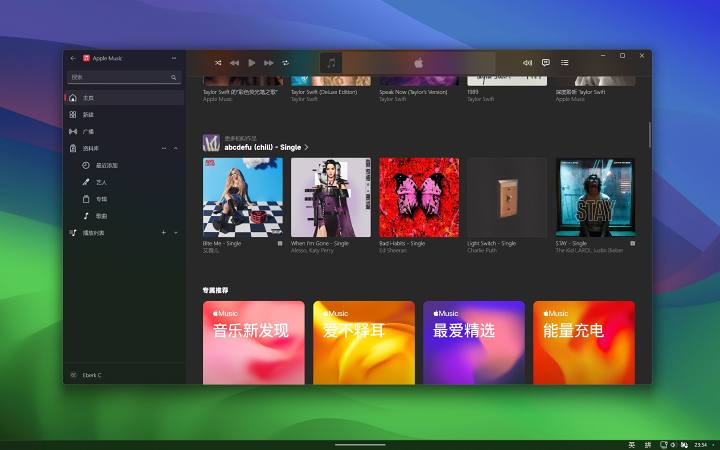Click the STAY - Single title text
This screenshot has height=450, width=720.
pyautogui.click(x=571, y=243)
